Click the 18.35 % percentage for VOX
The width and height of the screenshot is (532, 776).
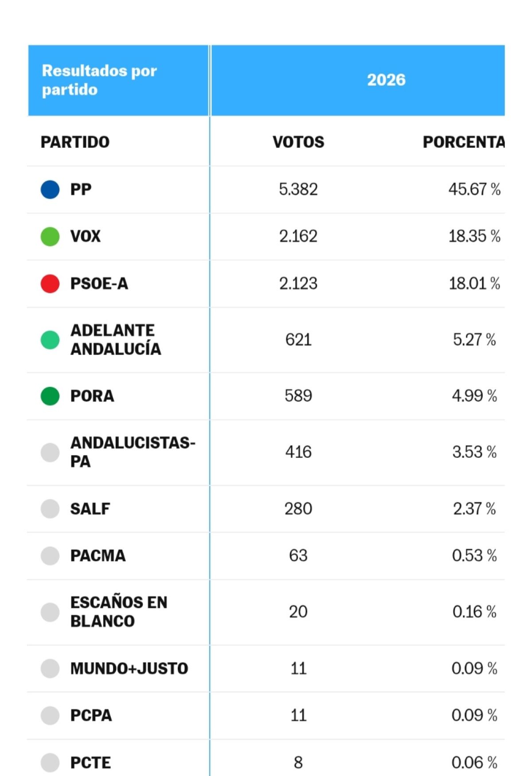[474, 236]
